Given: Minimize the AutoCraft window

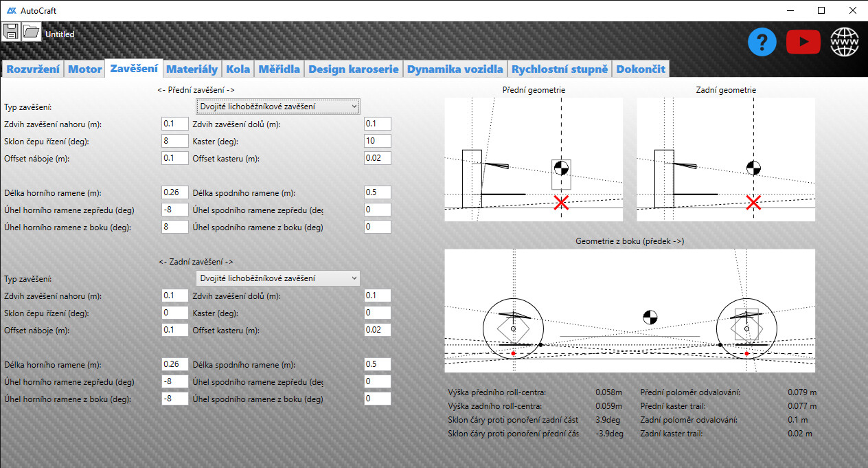Looking at the screenshot, I should [x=789, y=10].
